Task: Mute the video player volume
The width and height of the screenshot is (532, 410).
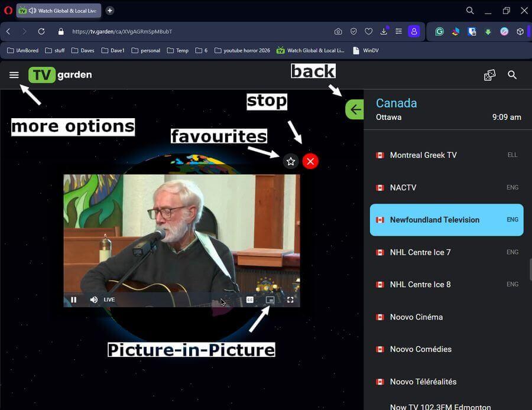Action: point(93,300)
